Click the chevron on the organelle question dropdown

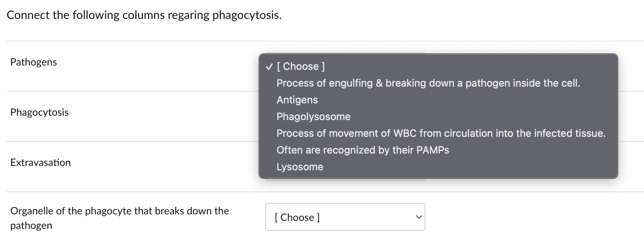point(419,217)
